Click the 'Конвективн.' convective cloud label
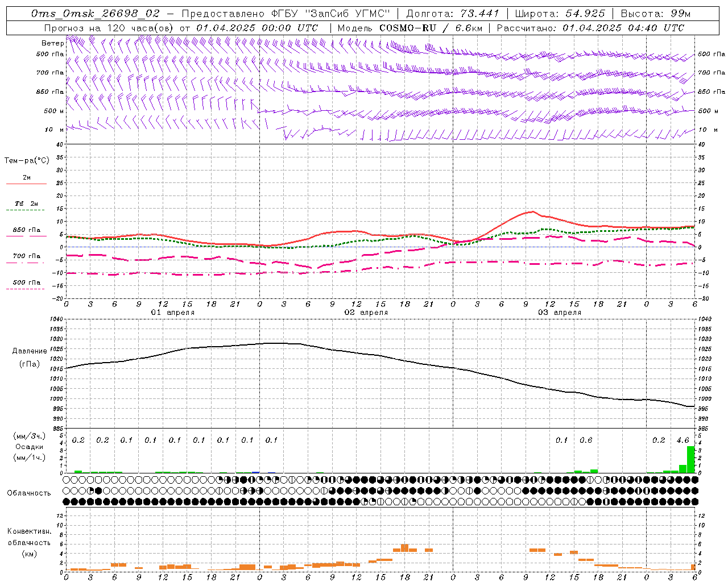Viewport: 728px width, 582px height. [29, 531]
